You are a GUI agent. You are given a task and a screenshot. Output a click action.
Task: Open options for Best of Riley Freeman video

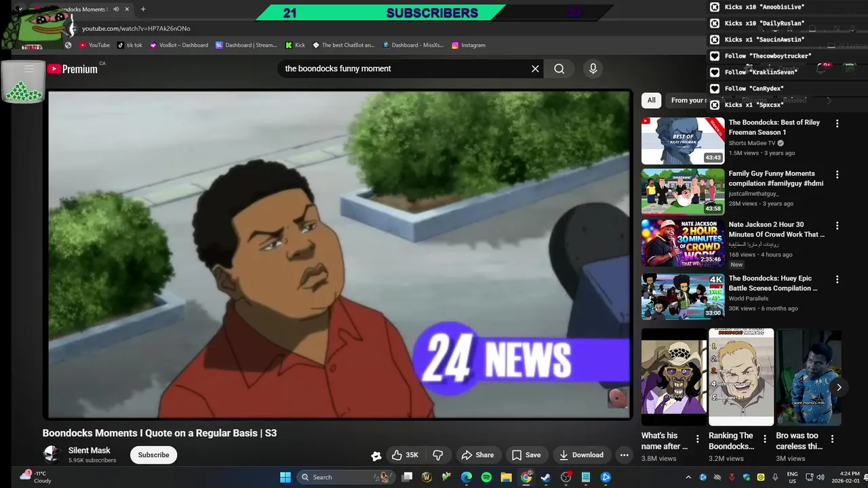click(837, 123)
